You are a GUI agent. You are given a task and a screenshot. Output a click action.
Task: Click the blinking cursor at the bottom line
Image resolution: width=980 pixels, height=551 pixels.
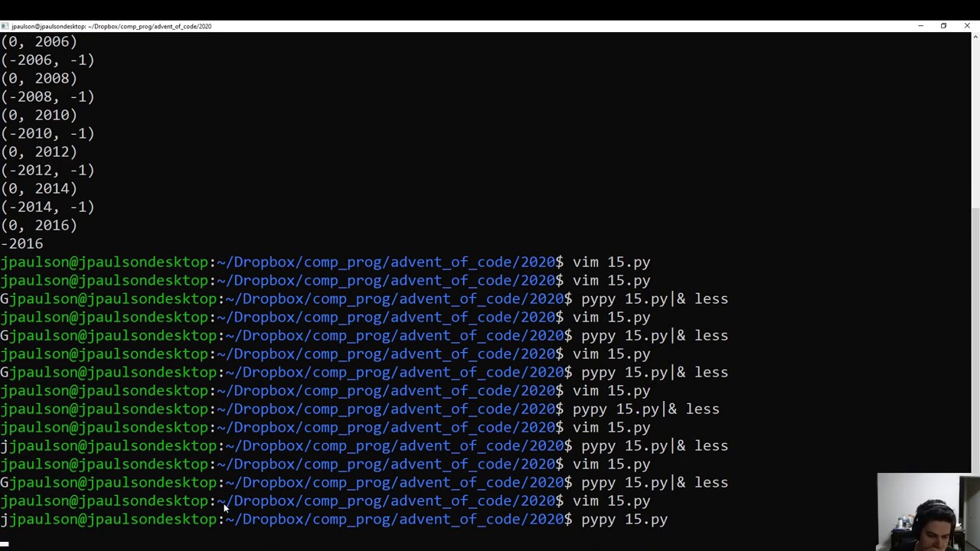click(x=5, y=543)
